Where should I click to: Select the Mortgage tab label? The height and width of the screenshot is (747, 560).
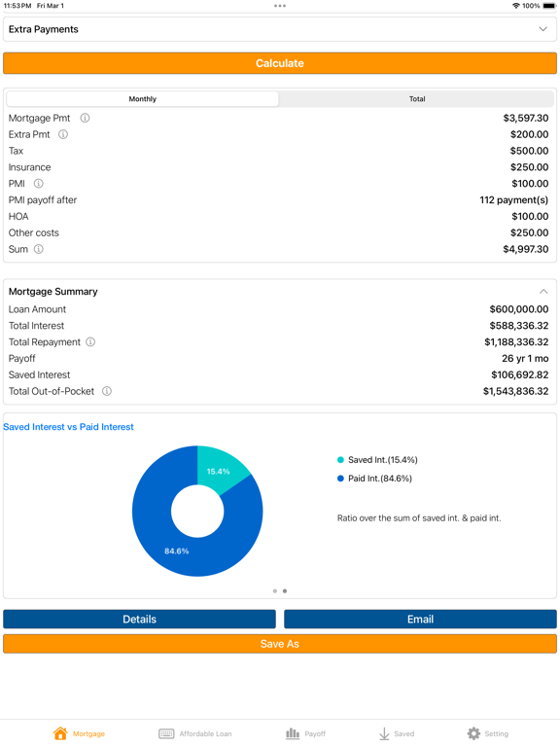88,733
